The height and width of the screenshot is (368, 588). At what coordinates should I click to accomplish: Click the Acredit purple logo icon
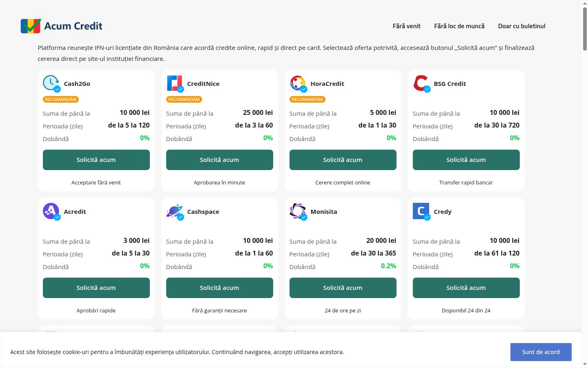click(x=51, y=211)
